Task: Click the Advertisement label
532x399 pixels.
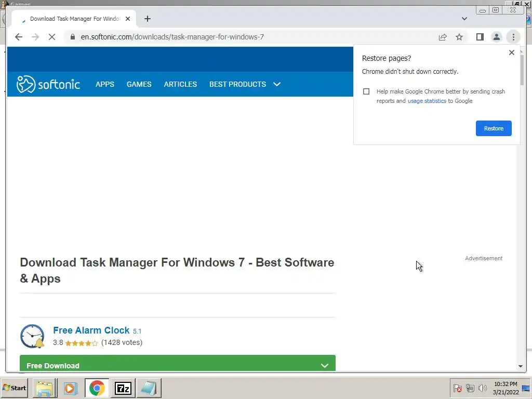Action: [484, 258]
